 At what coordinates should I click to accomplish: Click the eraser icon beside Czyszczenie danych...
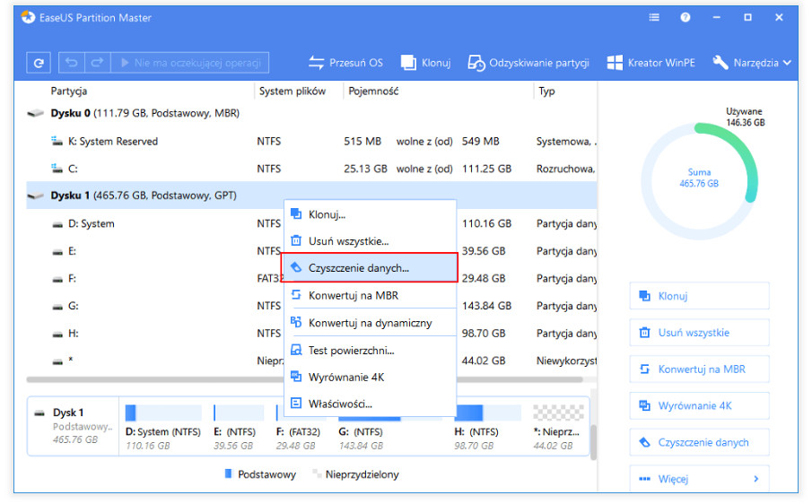coord(296,267)
